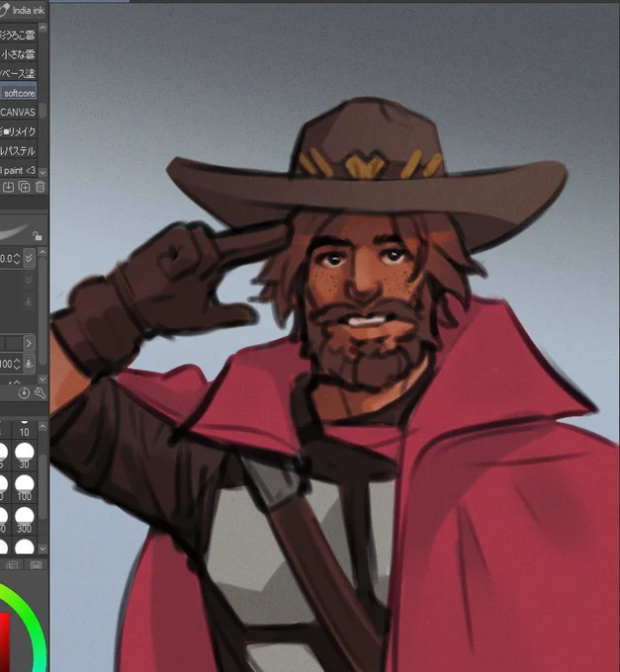The width and height of the screenshot is (620, 672).
Task: Select the CANVAS brush entry
Action: pyautogui.click(x=18, y=113)
